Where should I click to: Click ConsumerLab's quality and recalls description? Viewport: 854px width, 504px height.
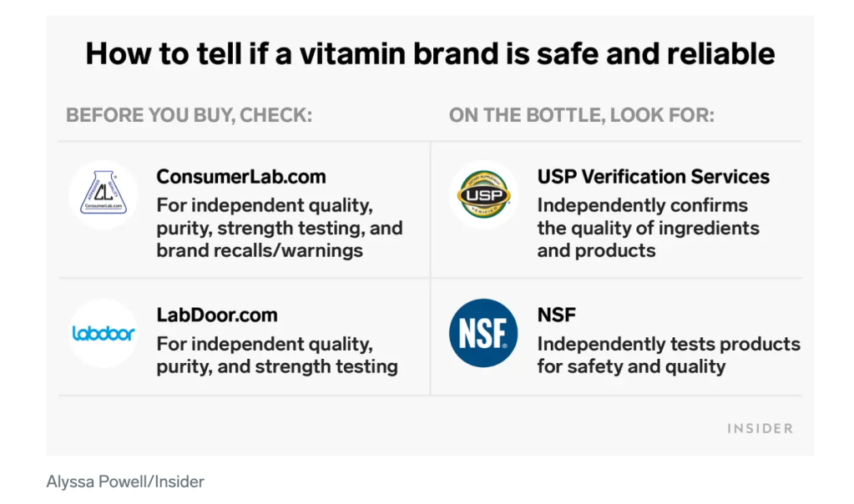[x=280, y=228]
